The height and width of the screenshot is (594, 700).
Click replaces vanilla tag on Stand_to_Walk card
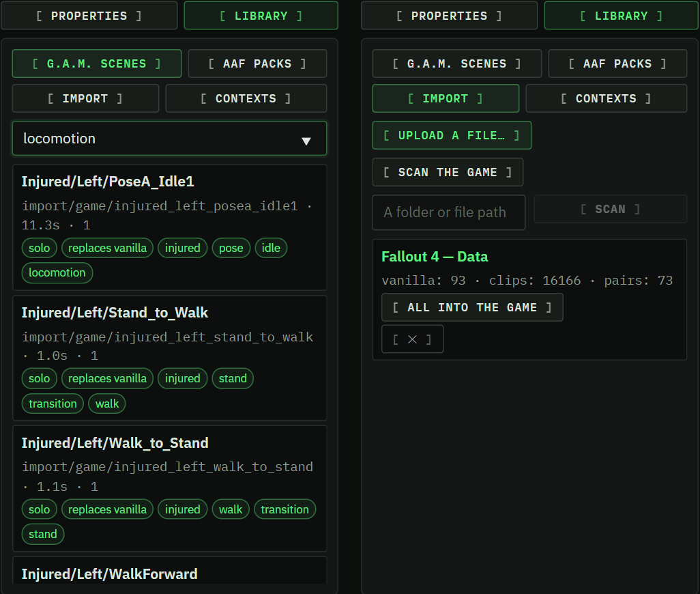click(107, 378)
